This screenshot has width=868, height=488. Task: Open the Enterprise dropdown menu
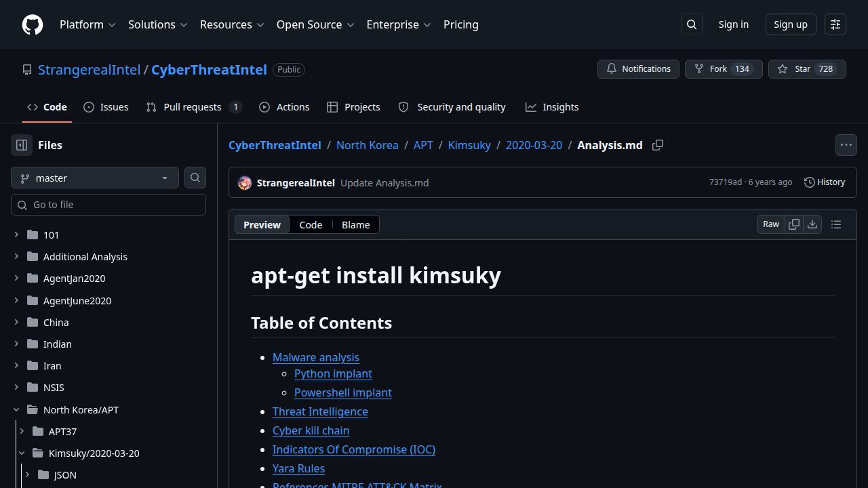399,24
